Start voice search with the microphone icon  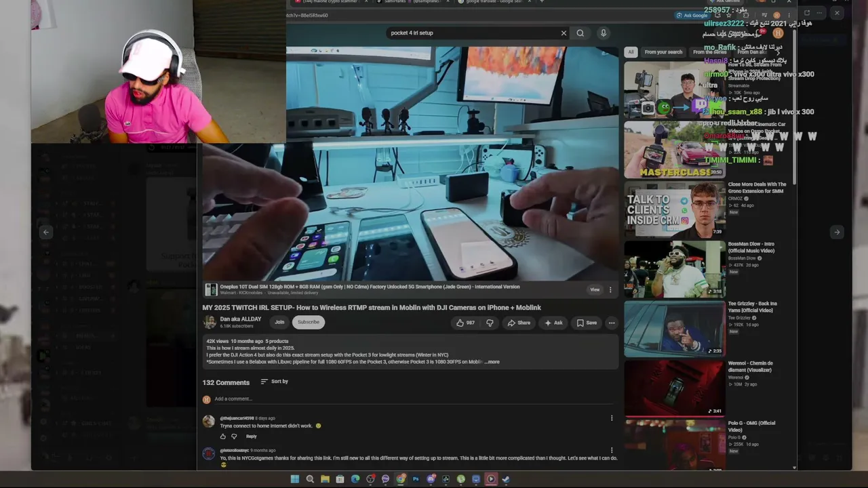click(603, 33)
